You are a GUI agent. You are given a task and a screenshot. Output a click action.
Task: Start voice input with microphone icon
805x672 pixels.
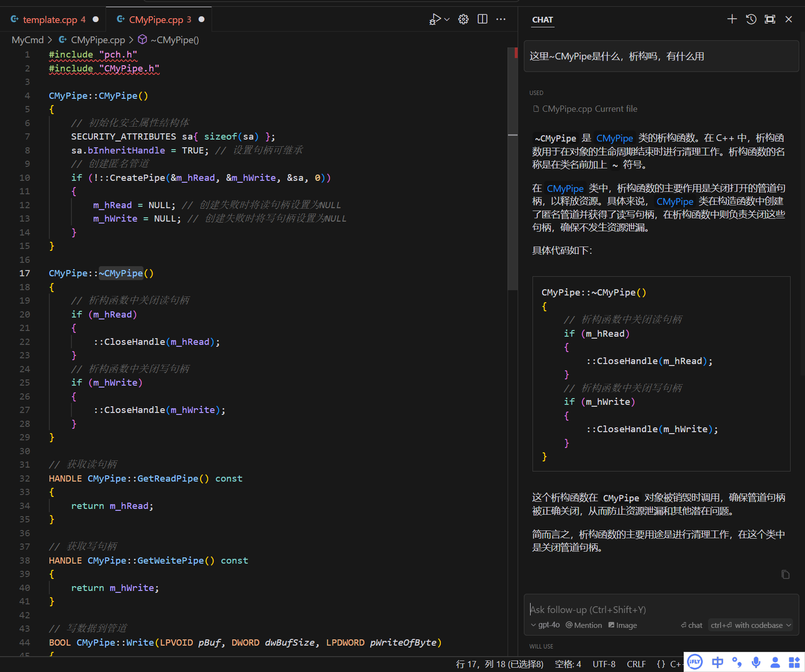point(756,662)
